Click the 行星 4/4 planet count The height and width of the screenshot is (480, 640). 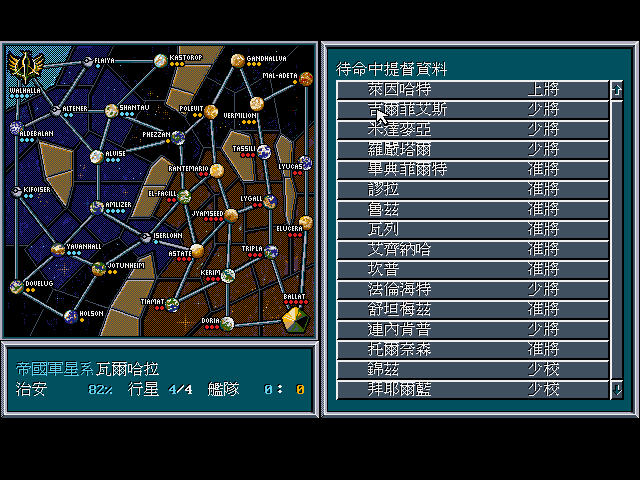point(160,389)
